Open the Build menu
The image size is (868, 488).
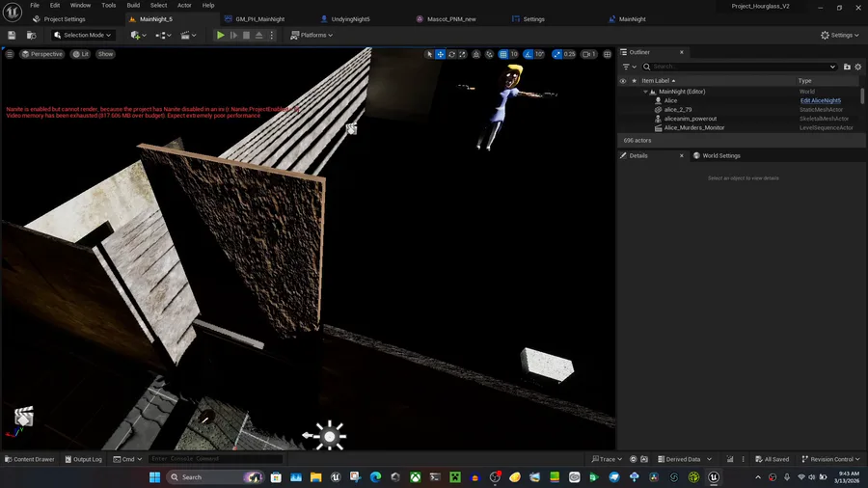pos(133,5)
